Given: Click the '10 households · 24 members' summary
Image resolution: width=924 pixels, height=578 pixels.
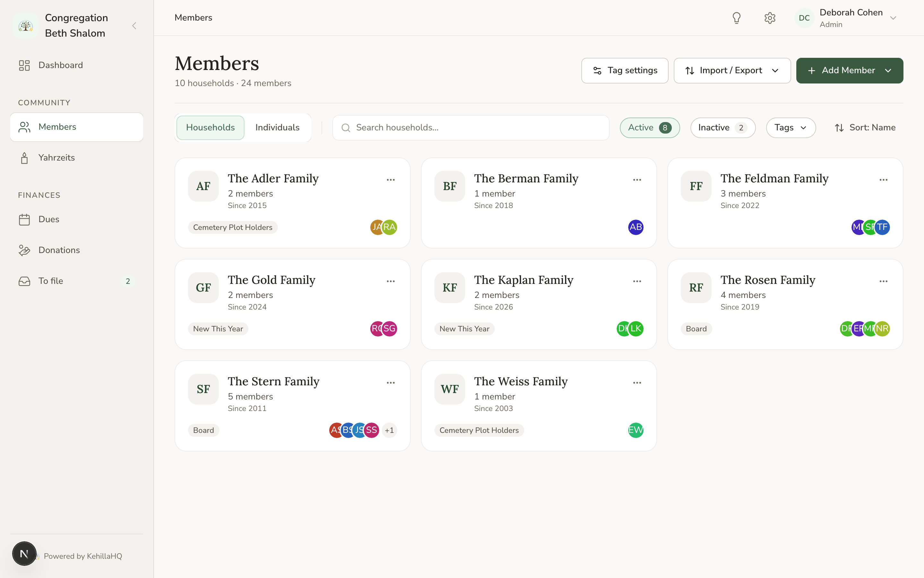Looking at the screenshot, I should pos(233,83).
